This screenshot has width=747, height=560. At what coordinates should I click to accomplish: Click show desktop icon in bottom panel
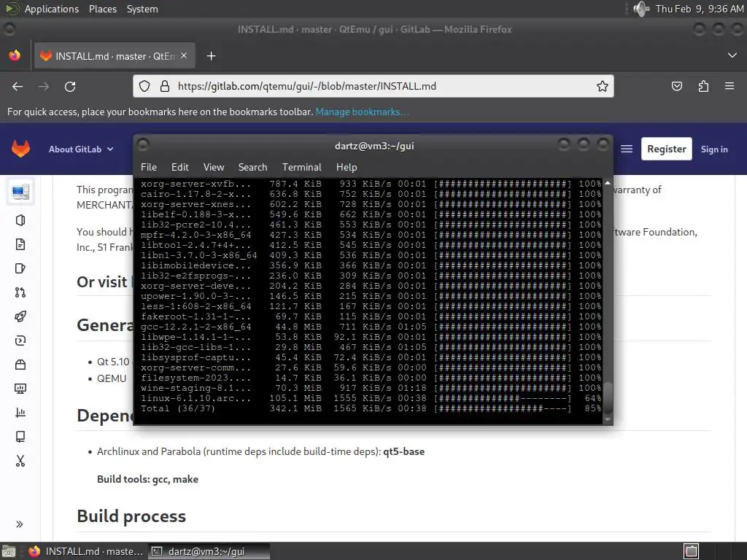(x=8, y=551)
